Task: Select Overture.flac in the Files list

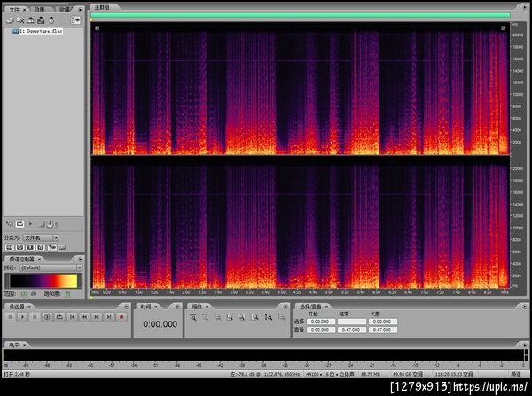Action: [x=37, y=31]
